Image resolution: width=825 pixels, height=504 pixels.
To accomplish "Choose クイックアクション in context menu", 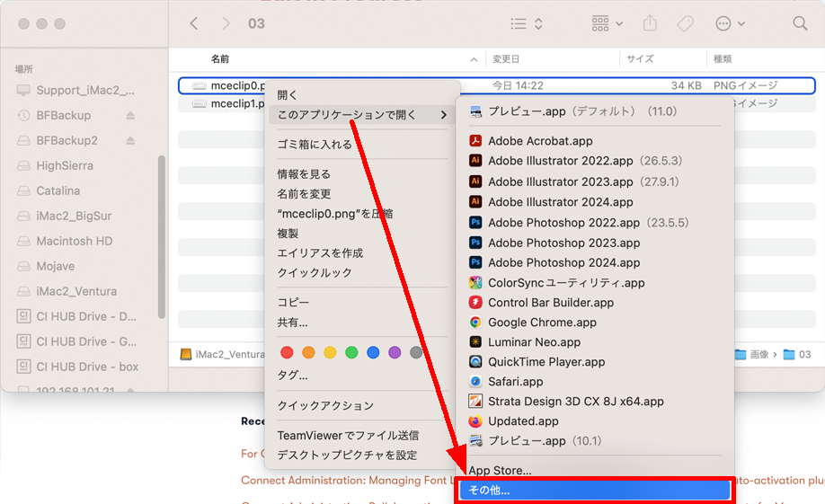I will [325, 405].
